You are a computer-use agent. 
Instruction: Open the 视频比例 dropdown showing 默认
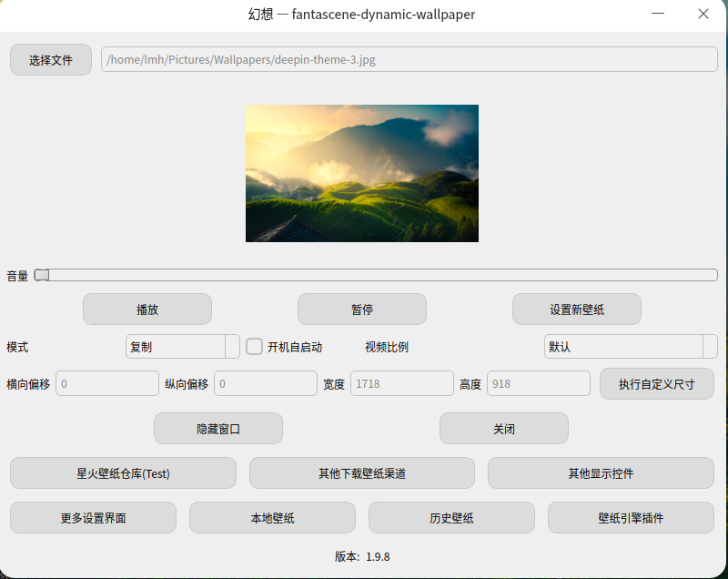pos(631,346)
